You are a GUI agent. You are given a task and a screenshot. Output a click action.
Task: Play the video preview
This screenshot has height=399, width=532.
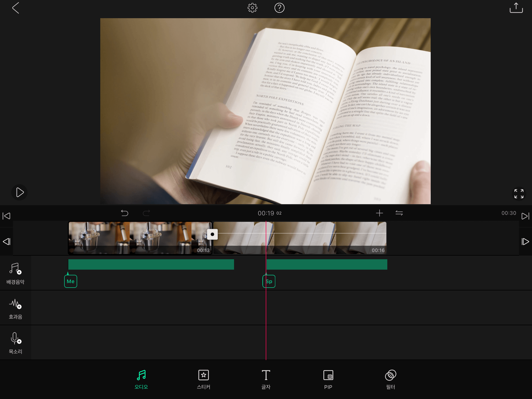[x=19, y=192]
